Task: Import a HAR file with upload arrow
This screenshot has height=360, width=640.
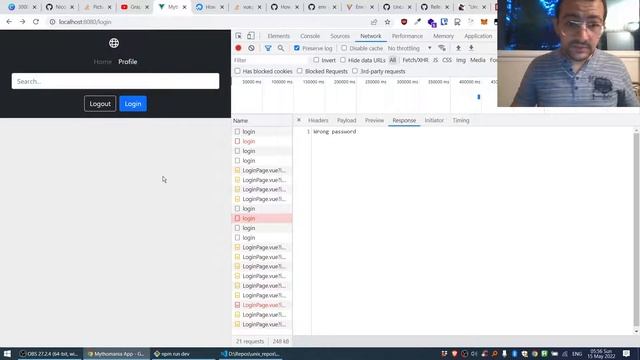Action: pos(458,48)
